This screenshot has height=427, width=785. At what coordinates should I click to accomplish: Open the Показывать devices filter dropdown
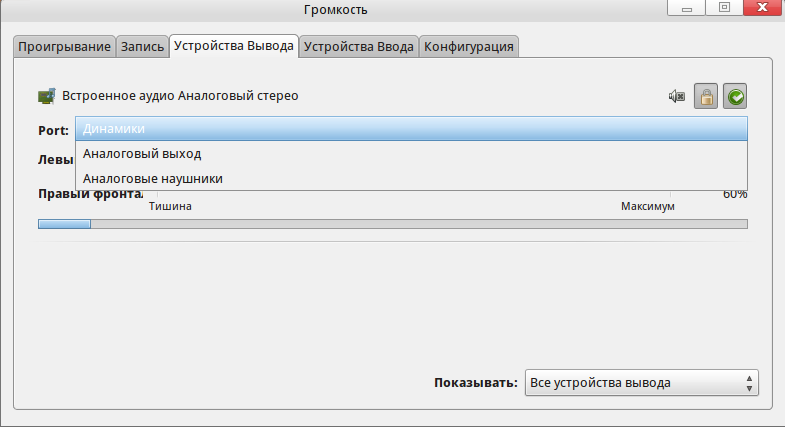[642, 383]
